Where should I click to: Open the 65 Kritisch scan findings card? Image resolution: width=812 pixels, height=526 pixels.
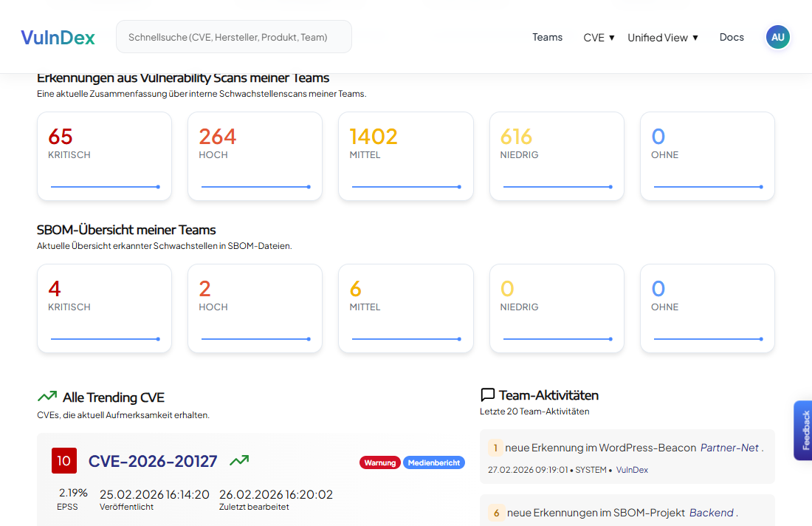pyautogui.click(x=104, y=156)
